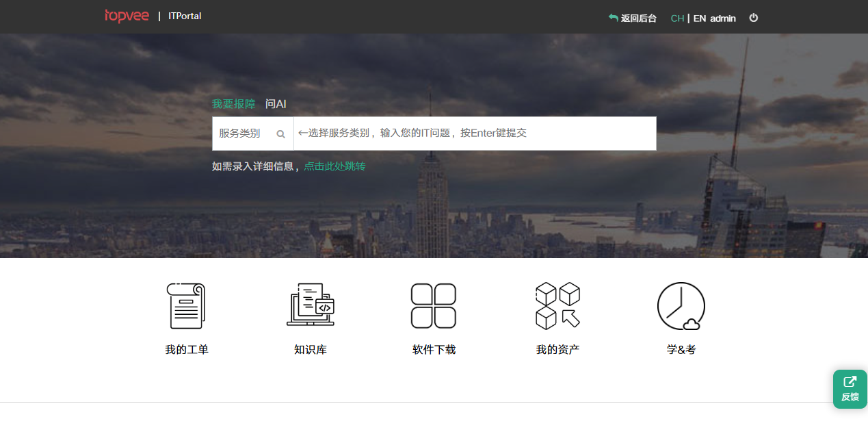Click the 反馈 feedback button
Image resolution: width=868 pixels, height=432 pixels.
(x=850, y=389)
